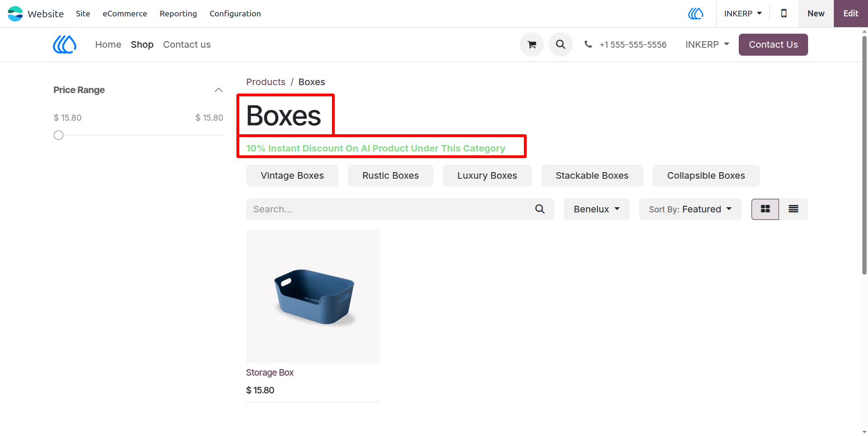This screenshot has height=436, width=868.
Task: Go to the Products breadcrumb link
Action: pos(265,82)
